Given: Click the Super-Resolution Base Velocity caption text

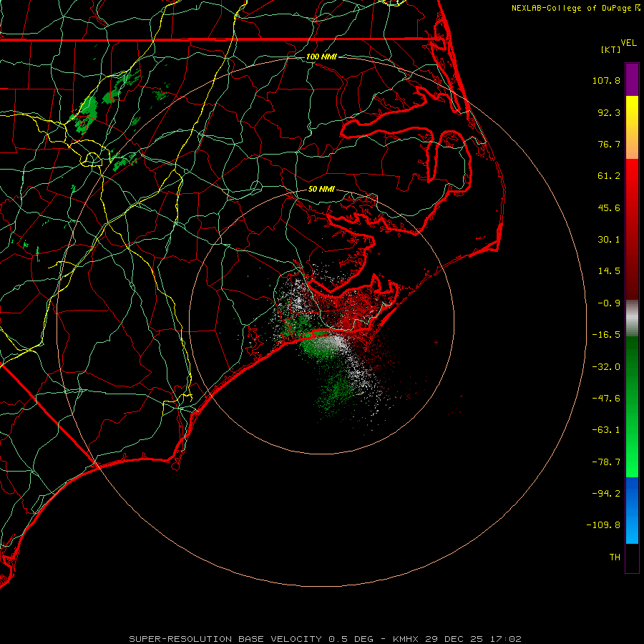Looking at the screenshot, I should [x=325, y=639].
